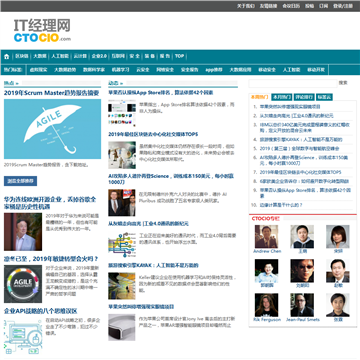Open the App Store article thumbnail
Viewport: 360px width, 360px height.
(122, 113)
